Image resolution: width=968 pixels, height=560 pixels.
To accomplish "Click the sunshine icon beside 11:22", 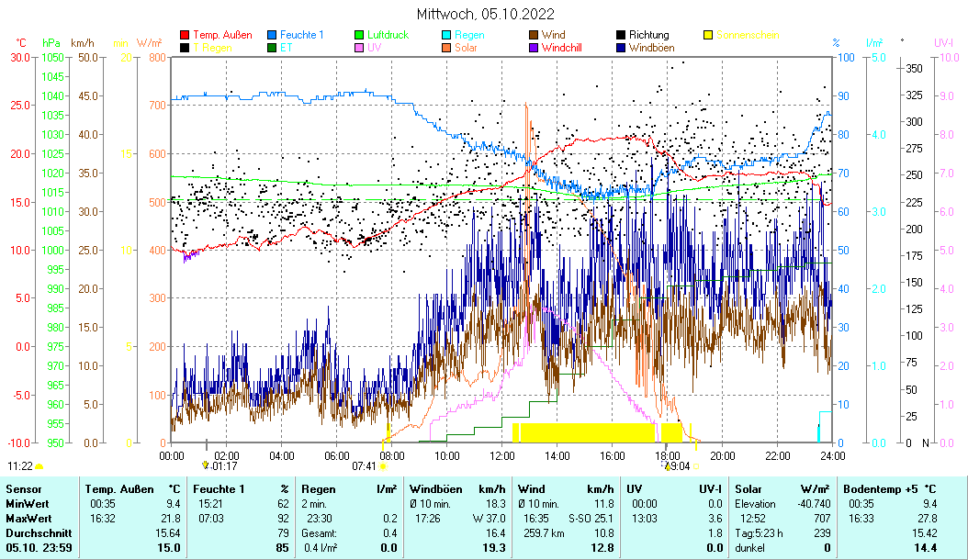I will pos(39,466).
